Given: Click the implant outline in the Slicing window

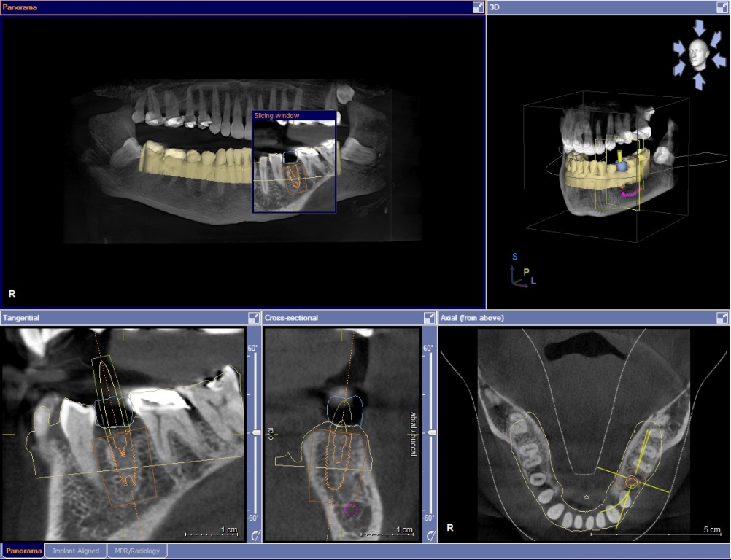Looking at the screenshot, I should 294,176.
